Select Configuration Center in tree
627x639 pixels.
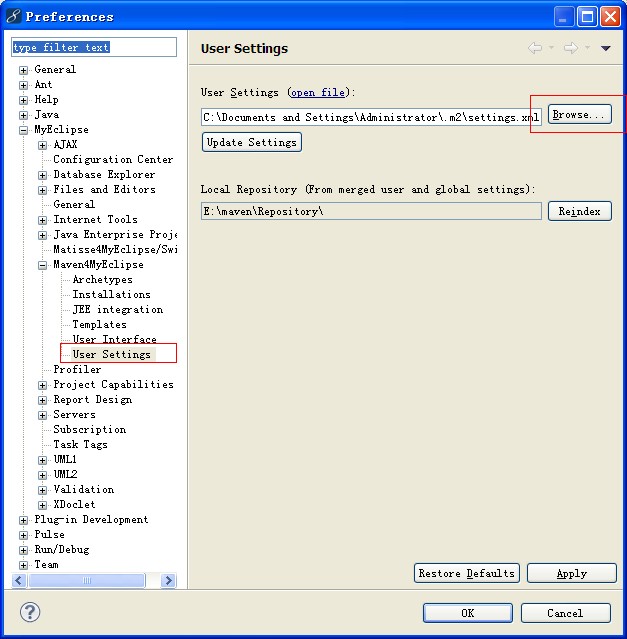tap(113, 159)
